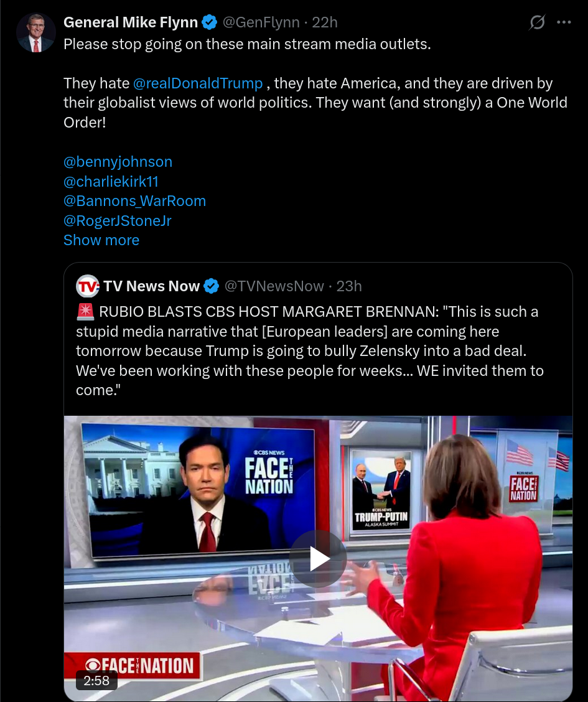Viewport: 588px width, 702px height.
Task: Open the three-dot more options menu
Action: [x=564, y=22]
